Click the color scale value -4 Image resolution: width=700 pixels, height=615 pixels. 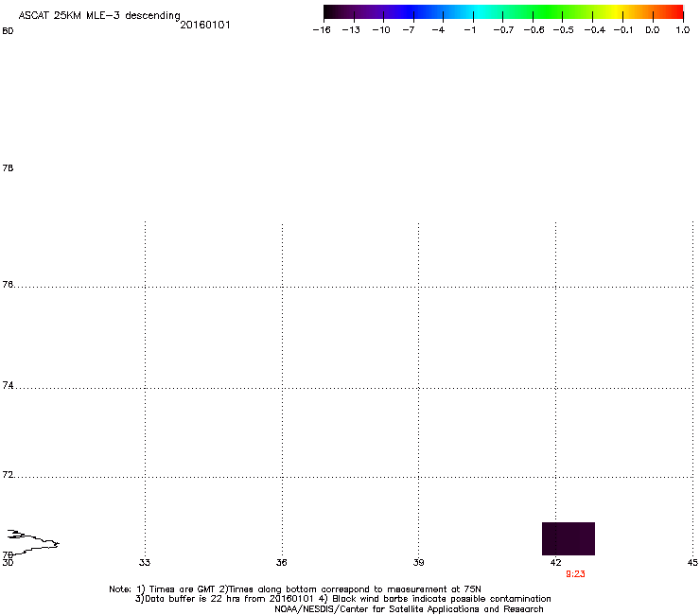(438, 30)
